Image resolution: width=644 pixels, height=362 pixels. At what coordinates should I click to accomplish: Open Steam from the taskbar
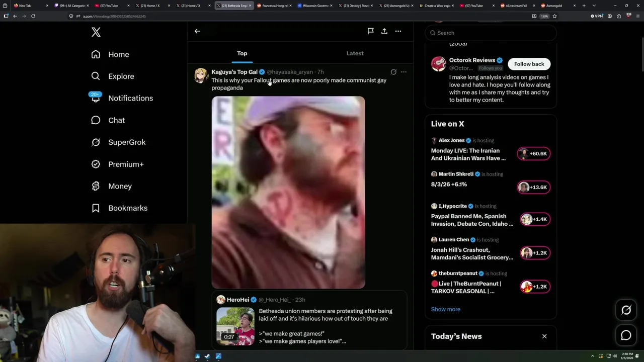[x=208, y=356]
